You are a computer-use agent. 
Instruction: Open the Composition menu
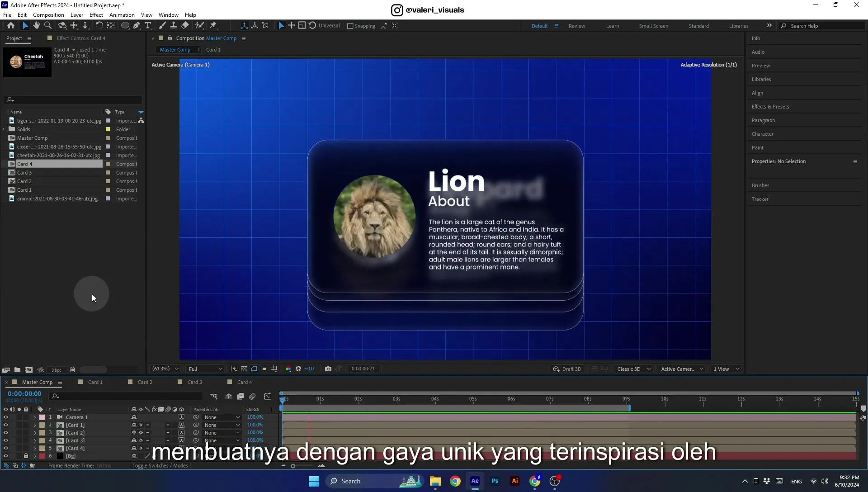pyautogui.click(x=48, y=15)
